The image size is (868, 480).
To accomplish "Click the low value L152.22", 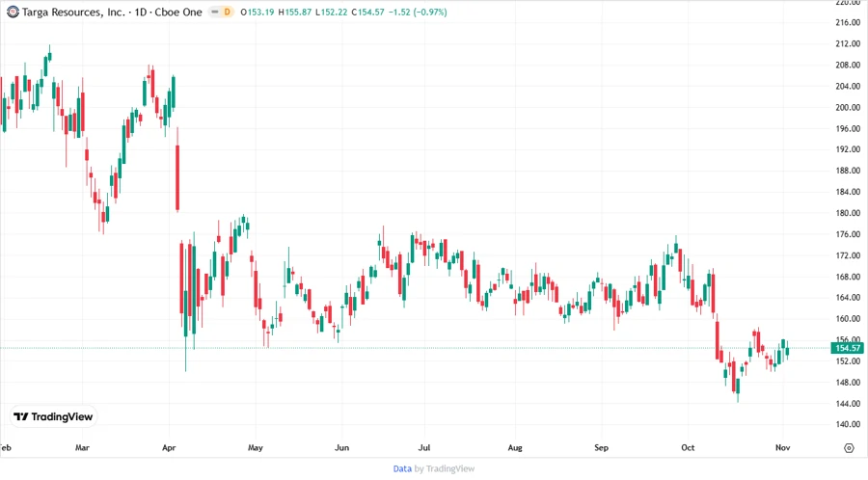I will click(331, 13).
